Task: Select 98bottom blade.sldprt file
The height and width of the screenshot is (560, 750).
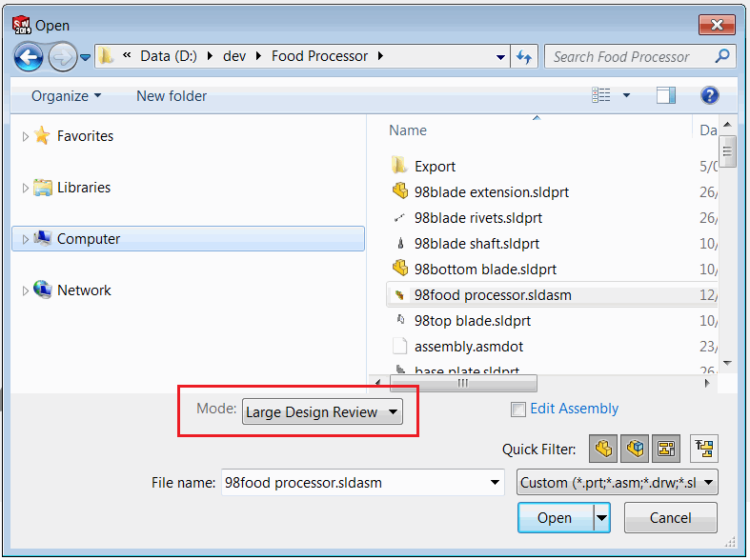Action: click(485, 270)
